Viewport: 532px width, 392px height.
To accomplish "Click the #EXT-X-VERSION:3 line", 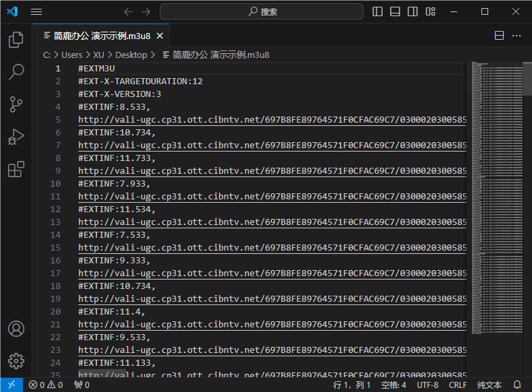I will tap(119, 94).
